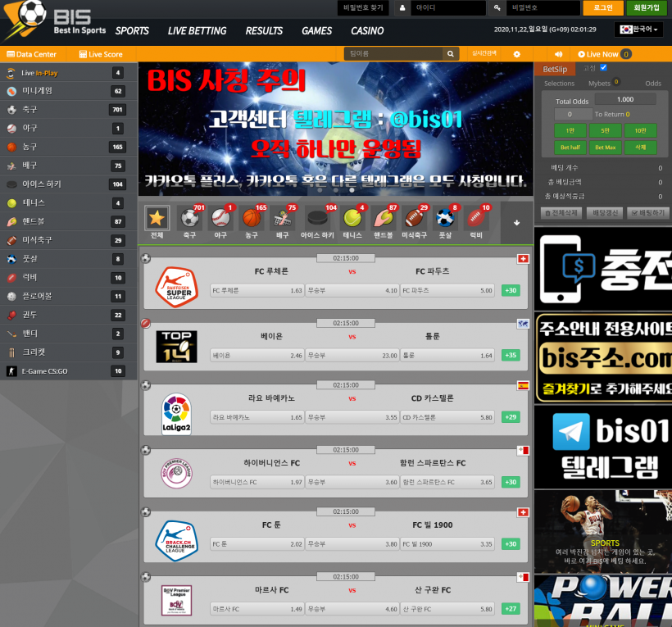672x627 pixels.
Task: Select the star 전체 all-sports icon
Action: [x=157, y=218]
